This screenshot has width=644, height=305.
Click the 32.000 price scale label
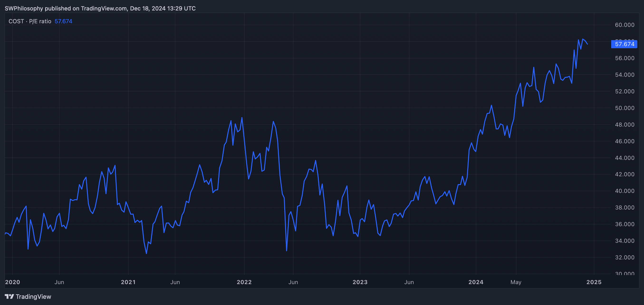pyautogui.click(x=625, y=257)
